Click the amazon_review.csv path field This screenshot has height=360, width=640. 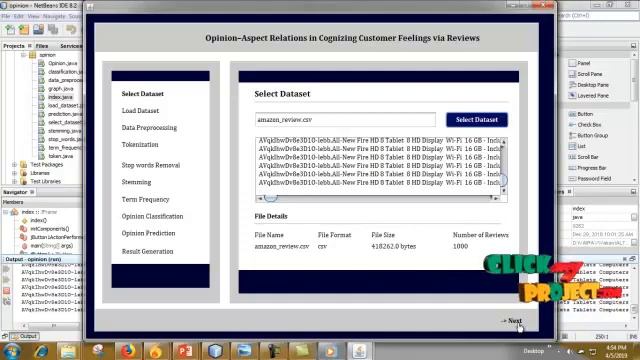(345, 120)
